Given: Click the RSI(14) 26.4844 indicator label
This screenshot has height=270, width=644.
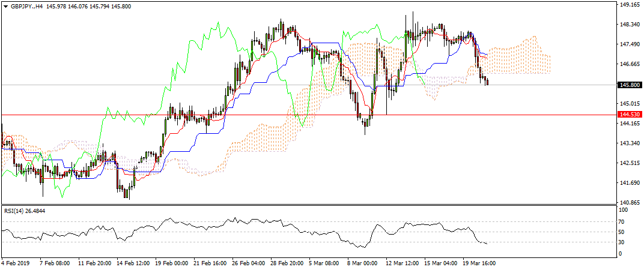Looking at the screenshot, I should (25, 211).
